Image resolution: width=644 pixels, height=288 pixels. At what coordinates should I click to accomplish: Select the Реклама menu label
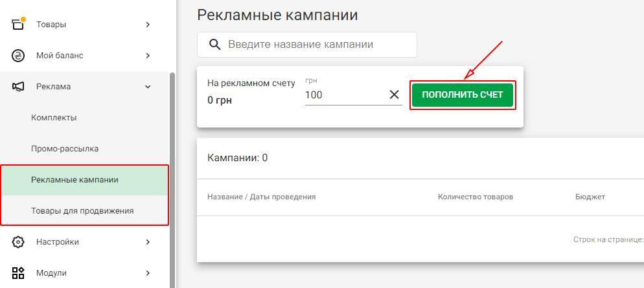click(x=53, y=87)
